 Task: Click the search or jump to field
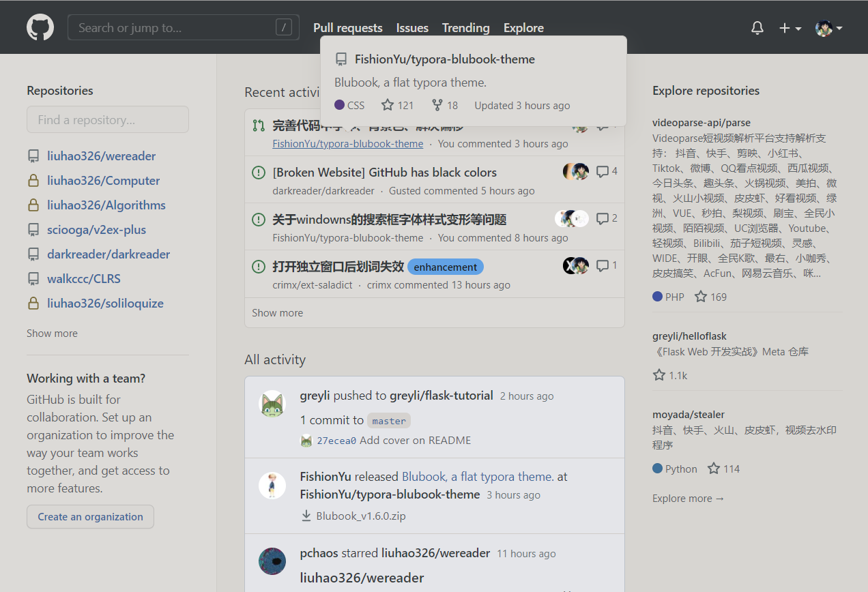[x=183, y=27]
